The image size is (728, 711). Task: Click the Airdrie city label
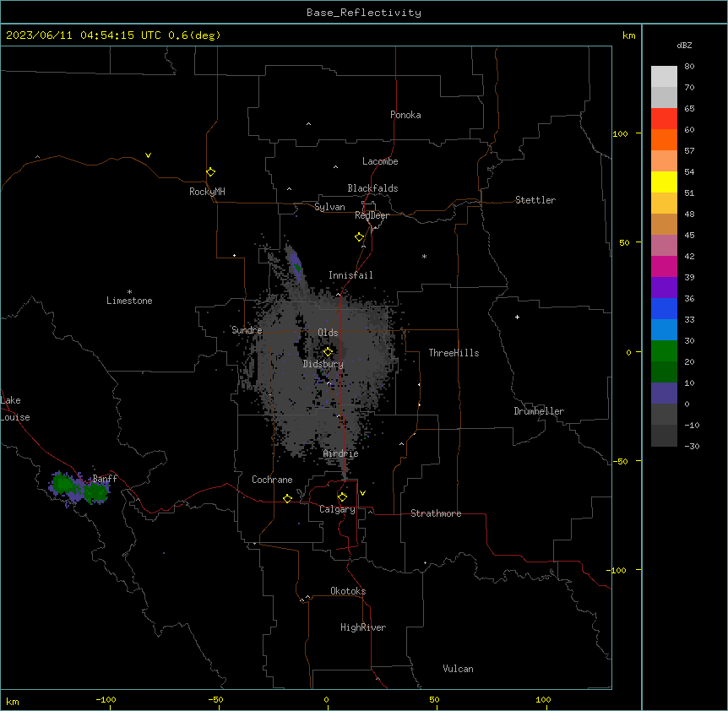click(x=341, y=453)
